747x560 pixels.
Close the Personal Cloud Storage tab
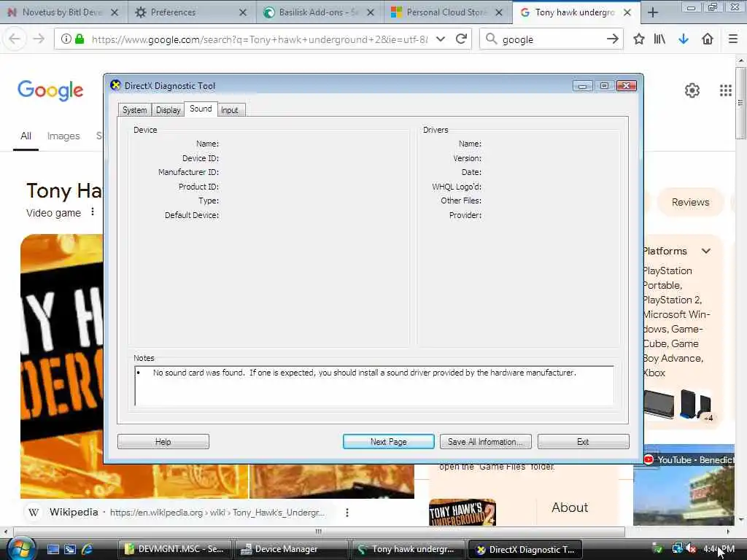coord(499,12)
